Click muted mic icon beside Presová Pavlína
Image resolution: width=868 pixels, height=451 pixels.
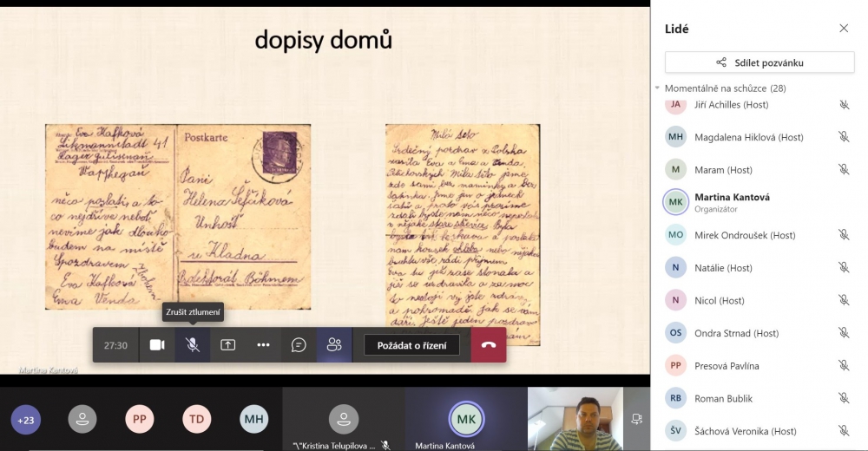[845, 365]
